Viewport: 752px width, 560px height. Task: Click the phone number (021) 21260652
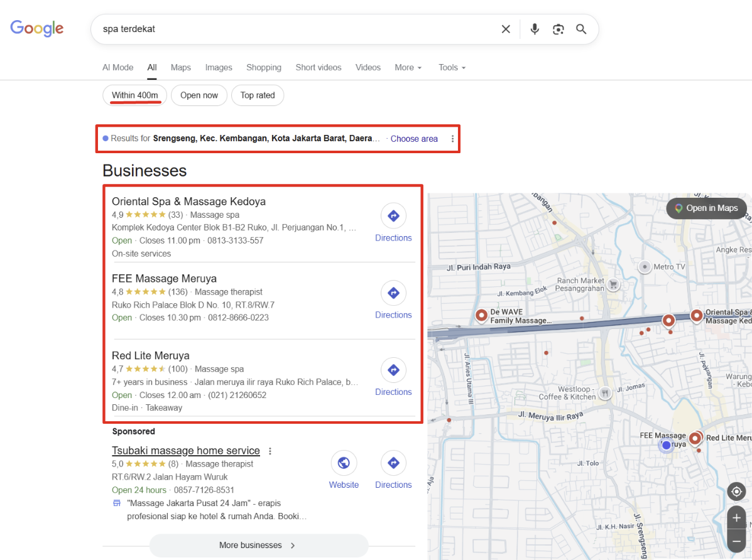point(237,395)
